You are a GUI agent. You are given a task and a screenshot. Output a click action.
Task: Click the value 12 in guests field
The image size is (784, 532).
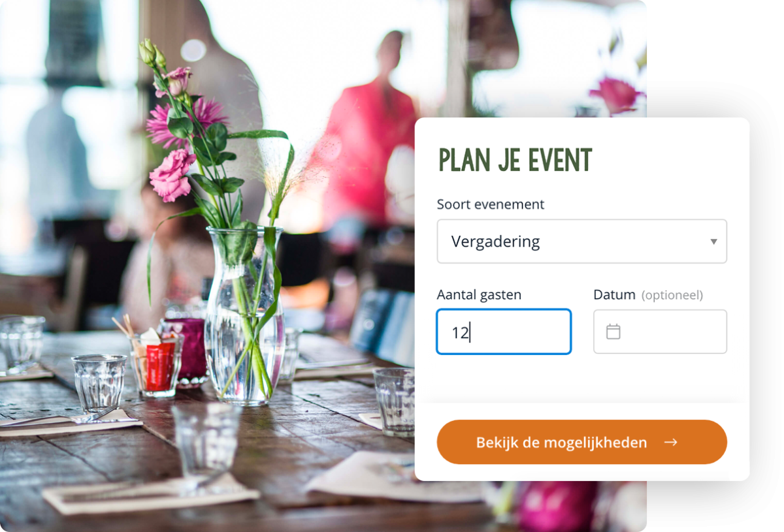click(460, 333)
